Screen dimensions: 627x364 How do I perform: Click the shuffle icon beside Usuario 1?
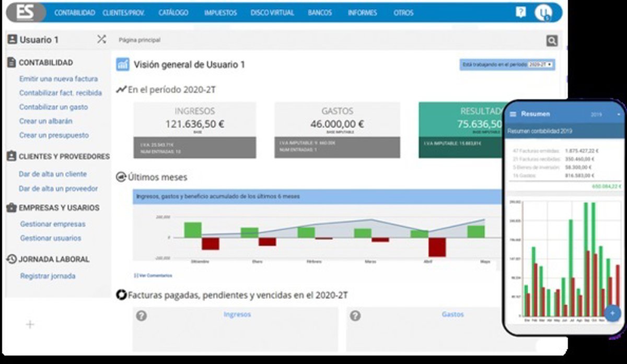(x=101, y=39)
